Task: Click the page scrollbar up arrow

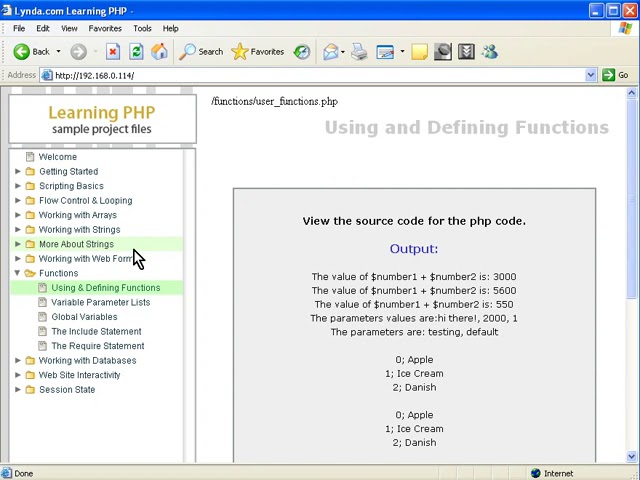Action: [631, 93]
